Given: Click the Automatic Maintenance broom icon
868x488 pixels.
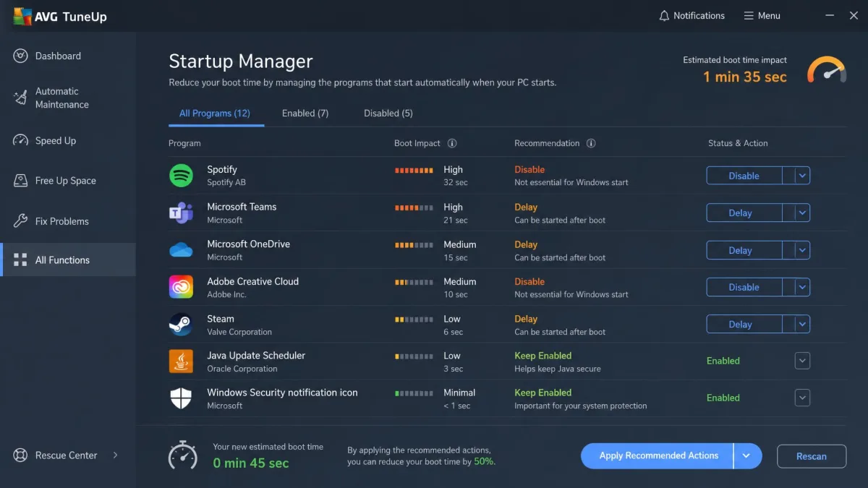Looking at the screenshot, I should 20,98.
